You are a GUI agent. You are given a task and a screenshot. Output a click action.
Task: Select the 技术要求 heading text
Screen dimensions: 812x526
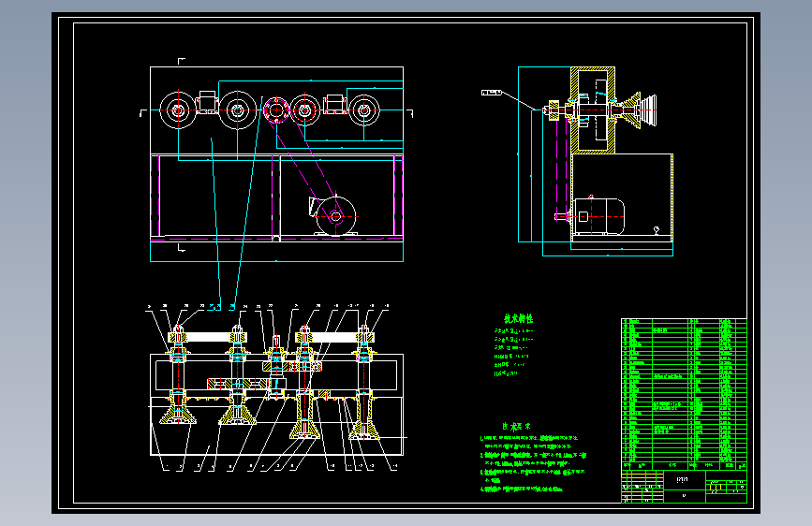(516, 427)
